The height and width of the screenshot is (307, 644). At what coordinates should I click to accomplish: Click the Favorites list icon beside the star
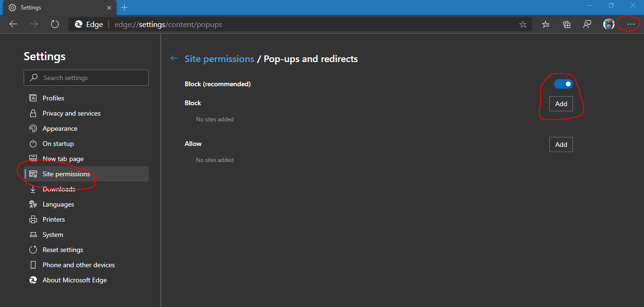546,24
